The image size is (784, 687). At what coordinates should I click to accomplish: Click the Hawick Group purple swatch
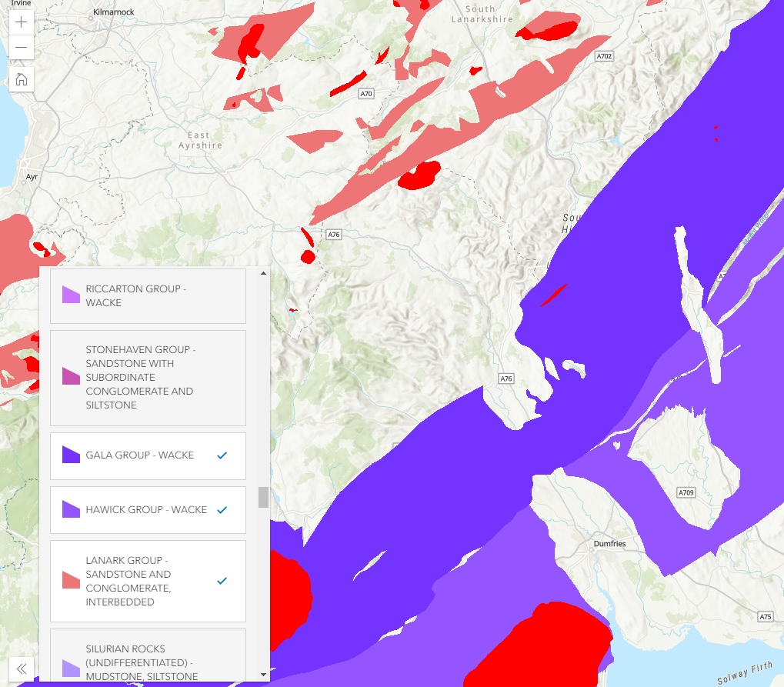coord(71,509)
